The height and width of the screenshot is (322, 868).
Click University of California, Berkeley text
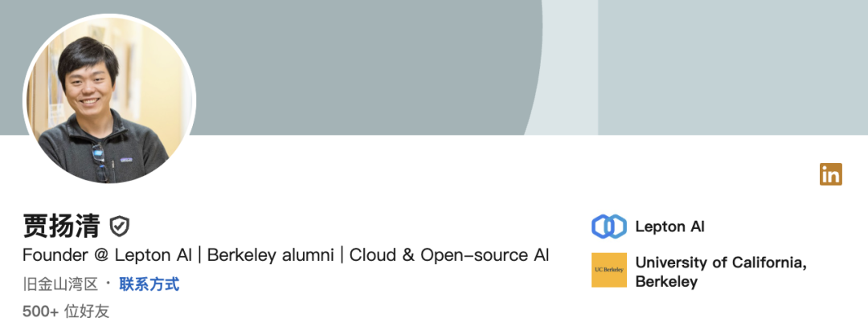(x=720, y=271)
